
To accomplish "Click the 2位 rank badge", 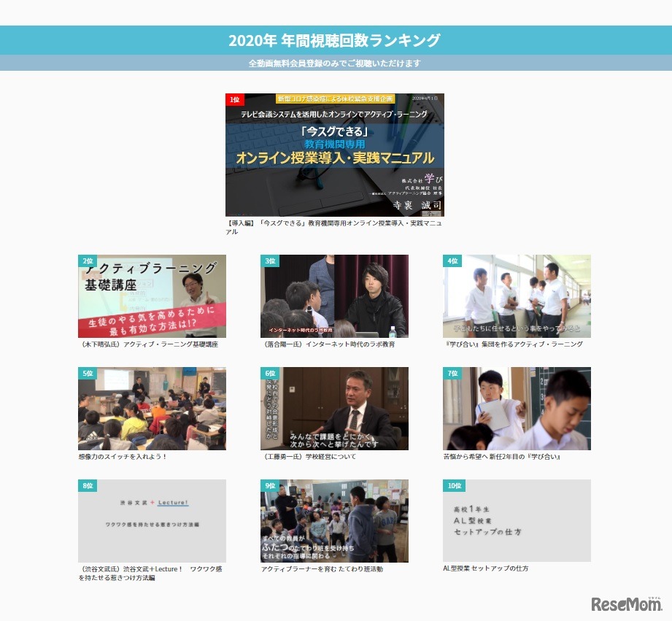I will 88,260.
